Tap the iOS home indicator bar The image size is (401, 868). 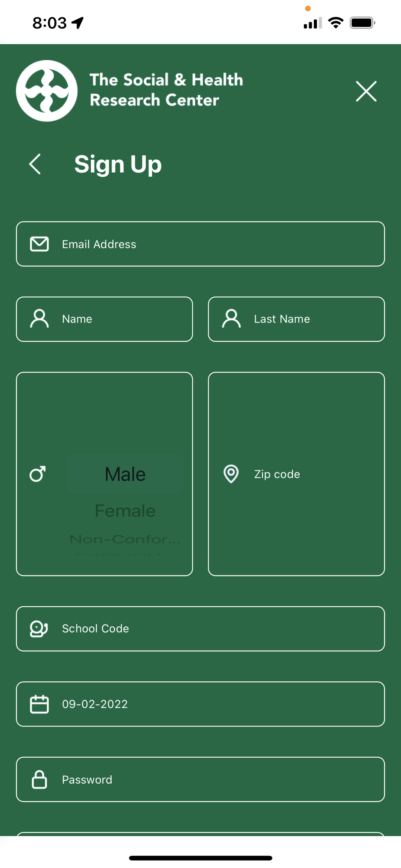coord(200,858)
